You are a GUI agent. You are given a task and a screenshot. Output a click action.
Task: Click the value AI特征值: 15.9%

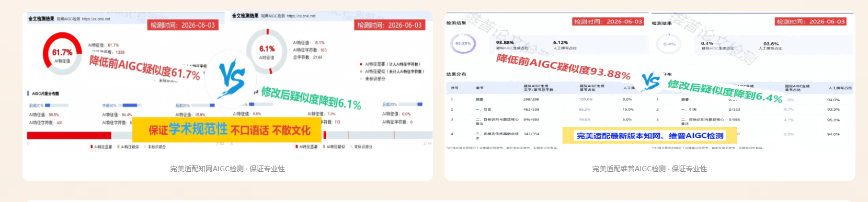pos(190,115)
